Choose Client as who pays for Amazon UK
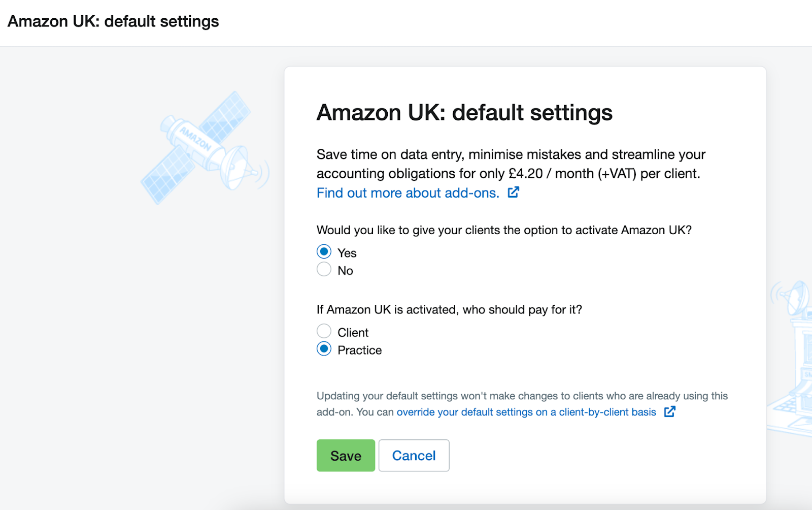 point(324,331)
